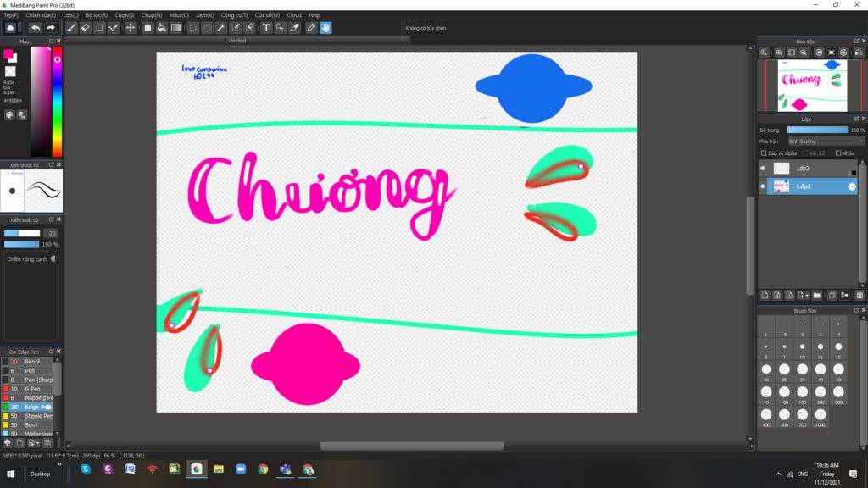Viewport: 868px width, 488px height.
Task: Select the Brush tool in toolbar
Action: 71,28
